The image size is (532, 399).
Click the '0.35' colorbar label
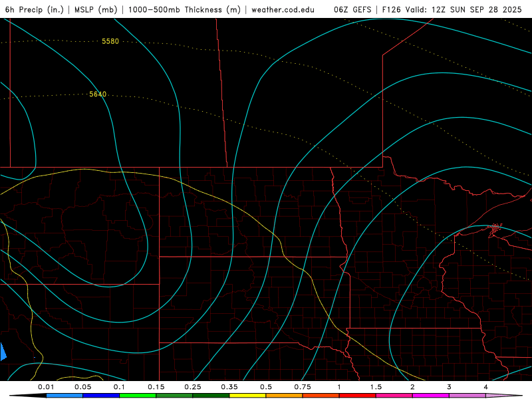pos(229,387)
